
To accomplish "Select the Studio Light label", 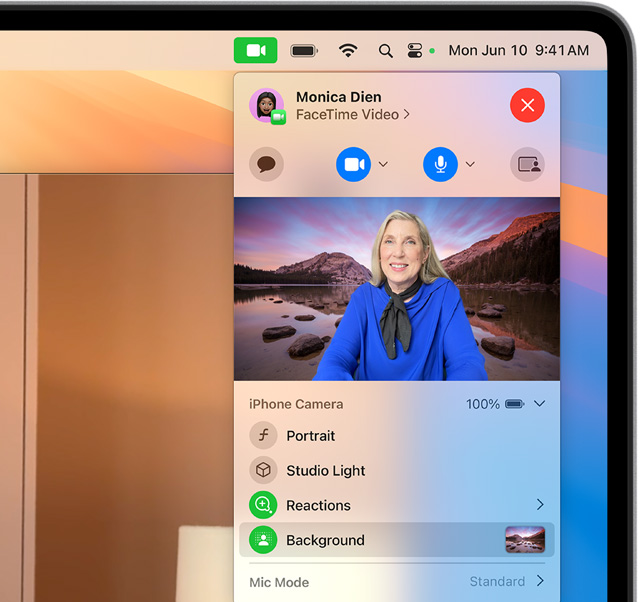I will (326, 471).
